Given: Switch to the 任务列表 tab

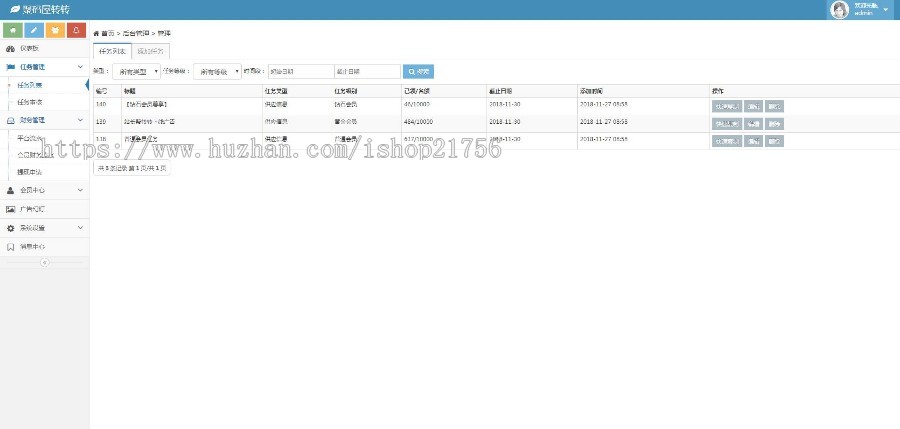Looking at the screenshot, I should point(112,51).
